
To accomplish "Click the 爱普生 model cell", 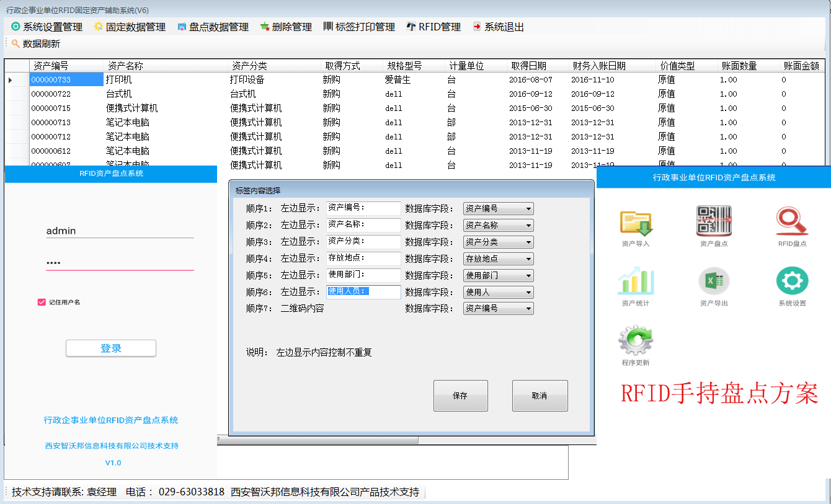I will tap(414, 79).
